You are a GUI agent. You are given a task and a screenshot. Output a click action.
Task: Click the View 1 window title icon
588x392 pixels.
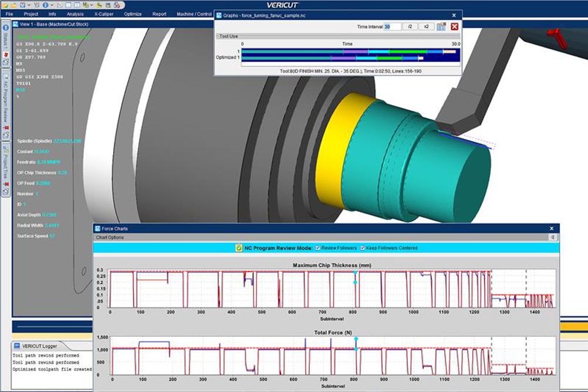click(x=16, y=24)
